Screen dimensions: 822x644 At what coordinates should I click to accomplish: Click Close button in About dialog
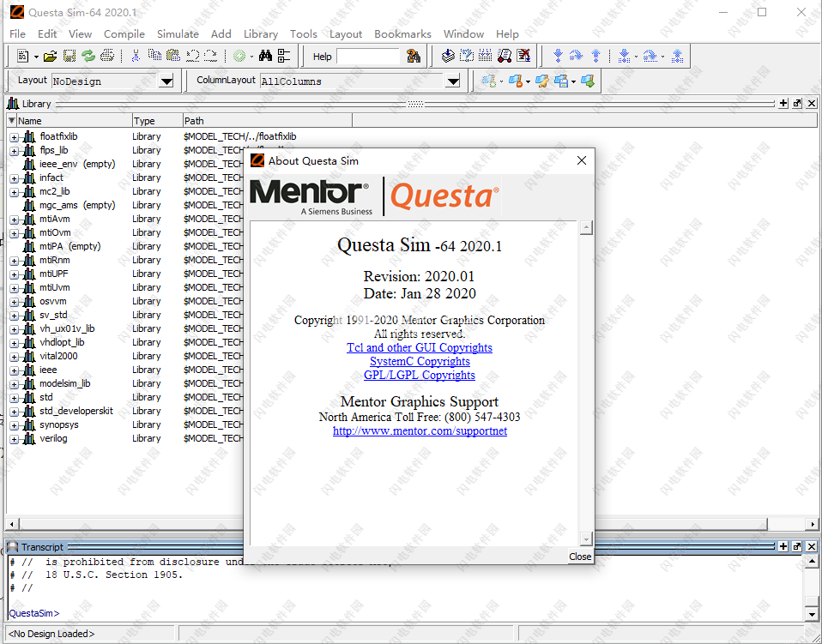click(580, 557)
